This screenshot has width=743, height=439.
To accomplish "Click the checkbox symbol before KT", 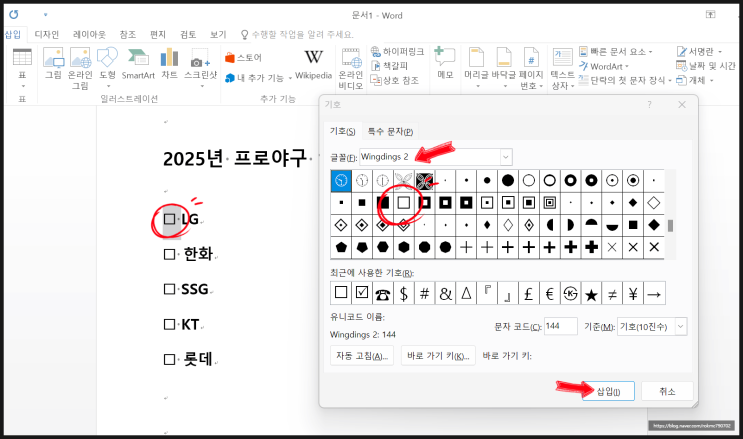I will click(x=169, y=324).
